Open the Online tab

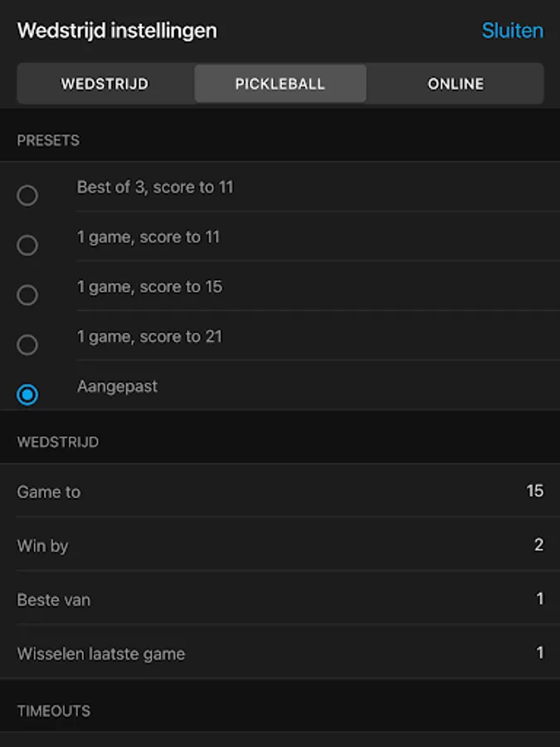coord(455,84)
